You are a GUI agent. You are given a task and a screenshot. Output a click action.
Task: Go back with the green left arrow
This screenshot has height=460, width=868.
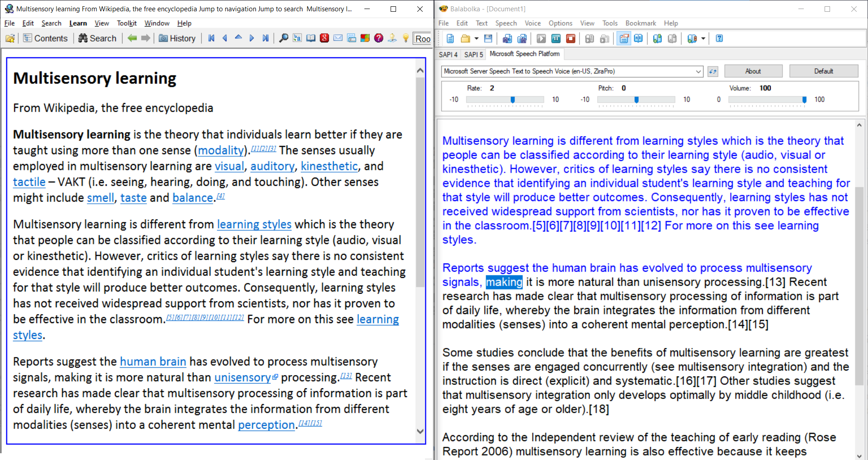pos(132,38)
